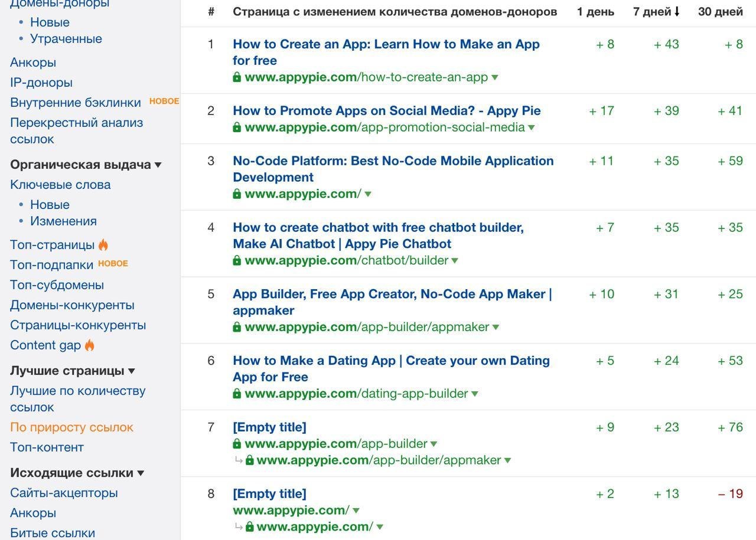
Task: Open row 7 [Empty title] link
Action: pyautogui.click(x=269, y=427)
